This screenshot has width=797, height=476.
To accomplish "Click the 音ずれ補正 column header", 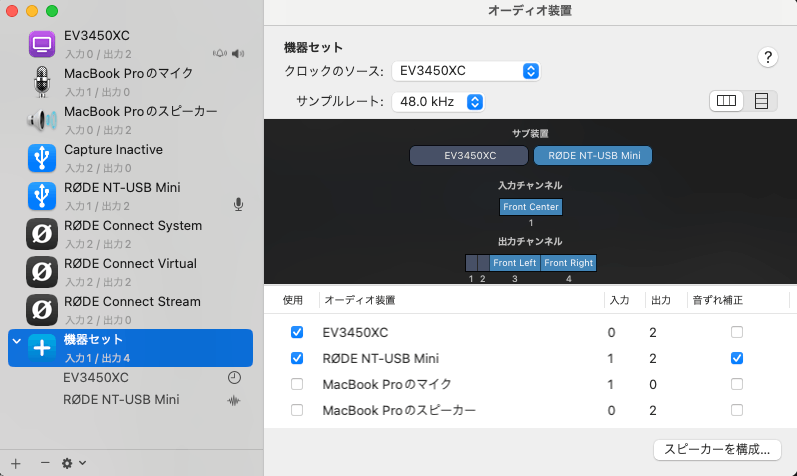I will pos(717,300).
